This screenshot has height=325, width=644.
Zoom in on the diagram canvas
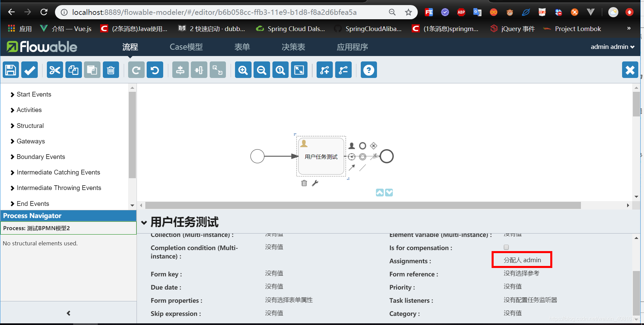pos(243,70)
